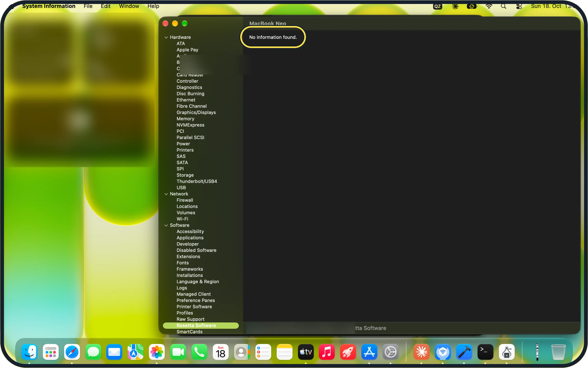Select Rosetta Software in sidebar
Viewport: 588px width, 368px height.
click(201, 326)
